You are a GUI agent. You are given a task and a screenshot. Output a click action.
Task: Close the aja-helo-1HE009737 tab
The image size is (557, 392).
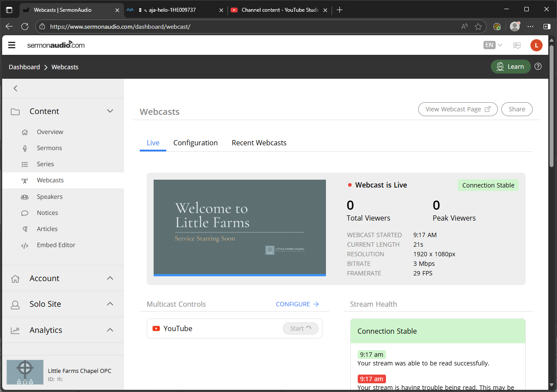pos(221,10)
